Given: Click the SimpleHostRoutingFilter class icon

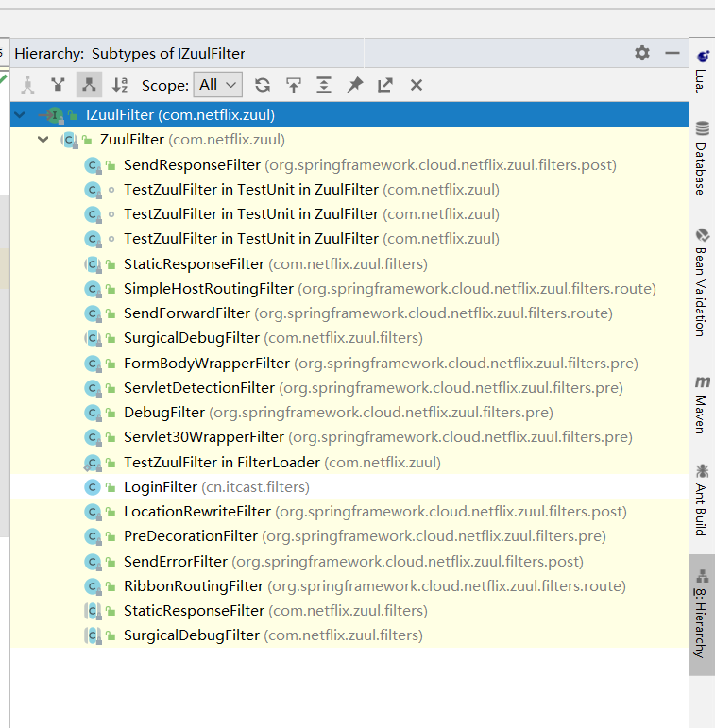Looking at the screenshot, I should pyautogui.click(x=93, y=289).
